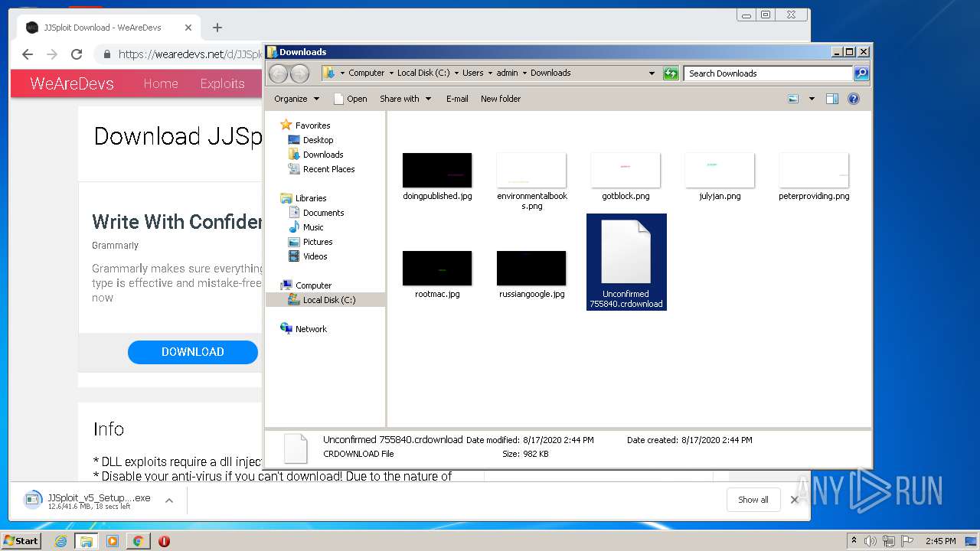The height and width of the screenshot is (551, 980).
Task: Select the rootmac.jpg thumbnail
Action: pos(437,269)
